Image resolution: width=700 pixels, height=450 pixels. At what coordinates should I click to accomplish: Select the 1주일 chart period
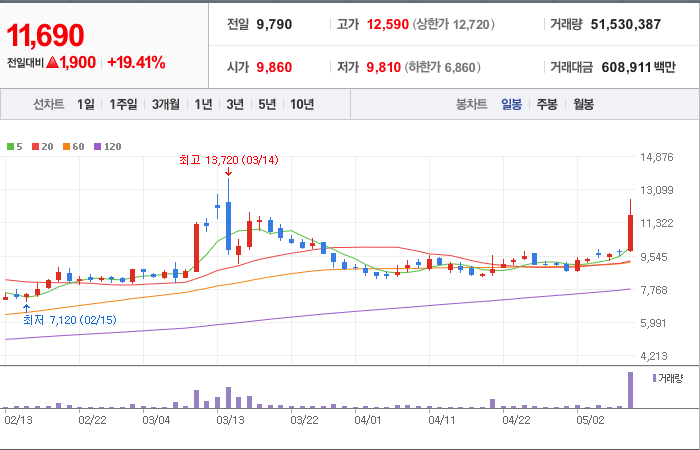[123, 104]
